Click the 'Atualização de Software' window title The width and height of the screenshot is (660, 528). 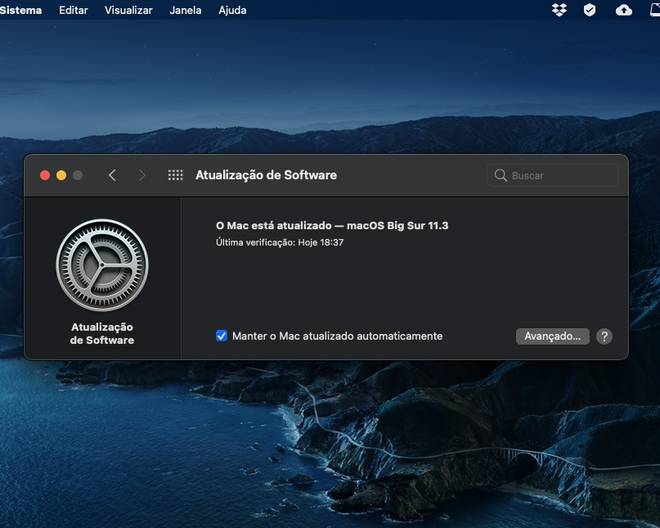(266, 175)
